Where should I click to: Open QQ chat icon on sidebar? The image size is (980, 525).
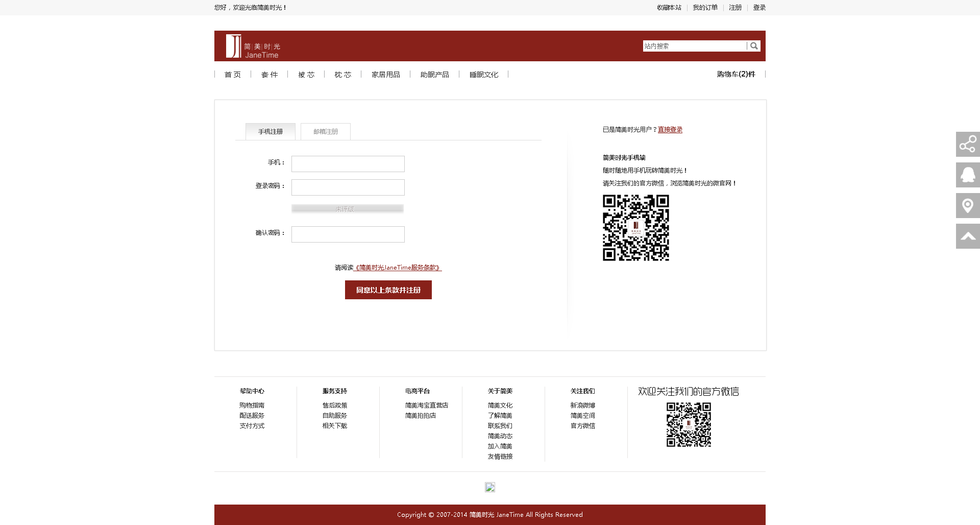pyautogui.click(x=968, y=175)
